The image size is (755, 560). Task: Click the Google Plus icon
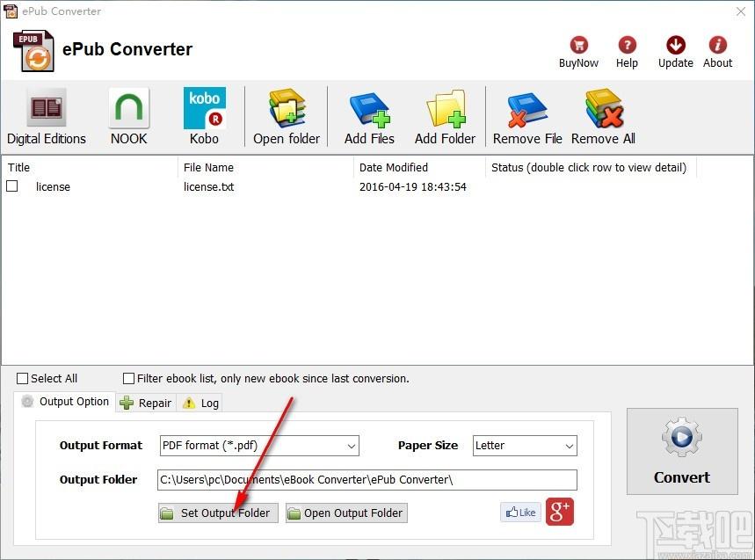(x=560, y=512)
